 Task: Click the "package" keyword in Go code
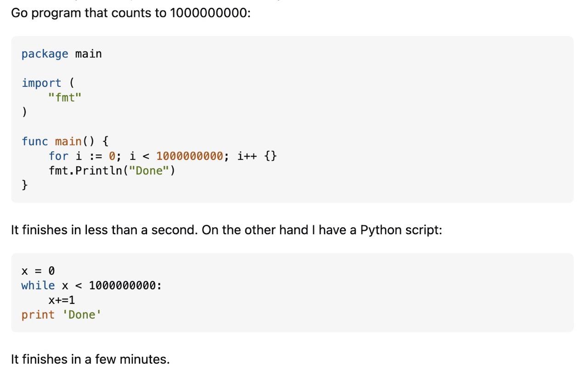[x=45, y=54]
